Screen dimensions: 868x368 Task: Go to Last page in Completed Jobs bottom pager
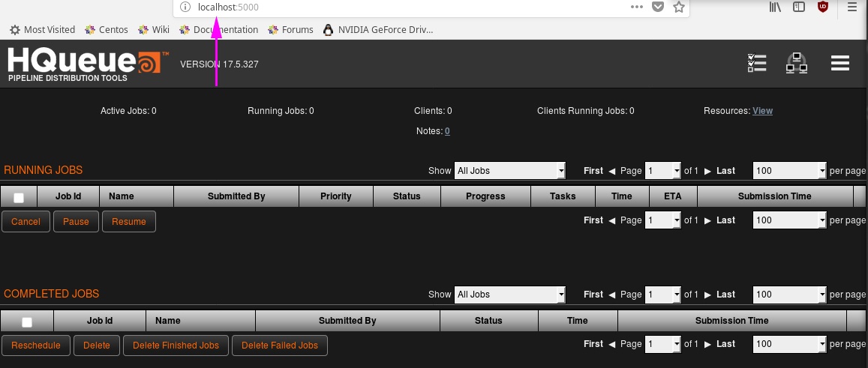click(725, 344)
